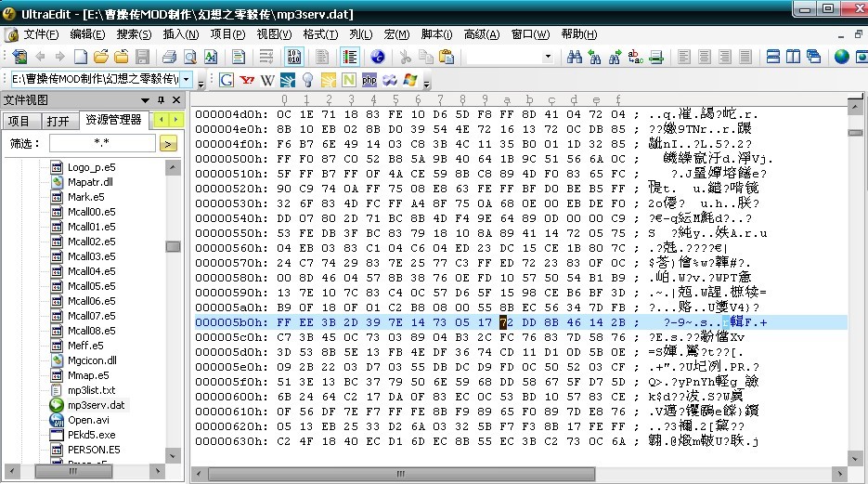Close the File View panel
The height and width of the screenshot is (484, 868).
pos(176,100)
